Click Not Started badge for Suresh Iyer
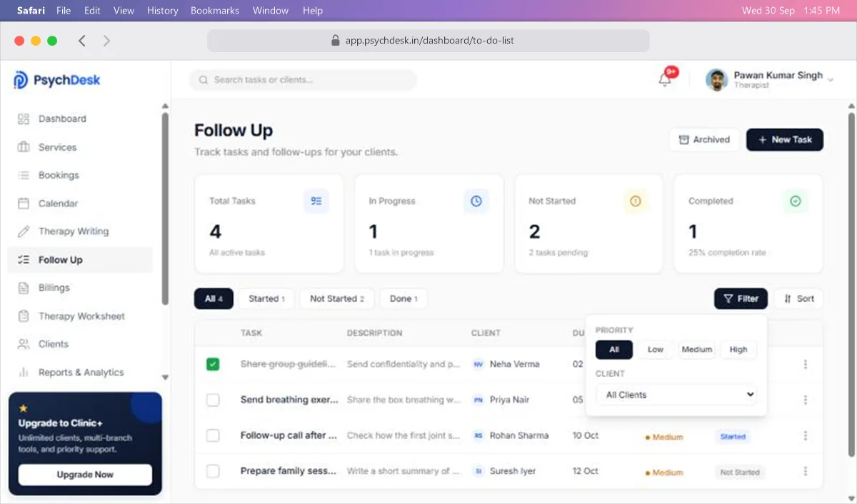 (740, 472)
